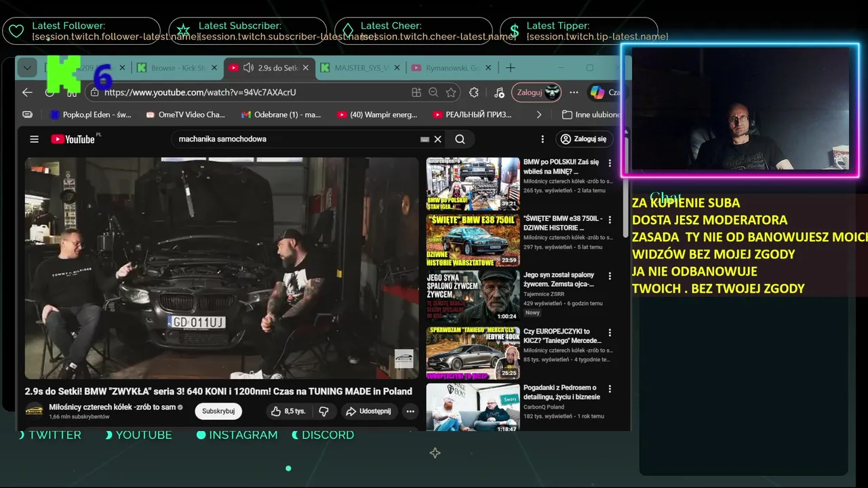Click the first icon on the favorites bar
The width and height of the screenshot is (868, 488).
(x=27, y=115)
